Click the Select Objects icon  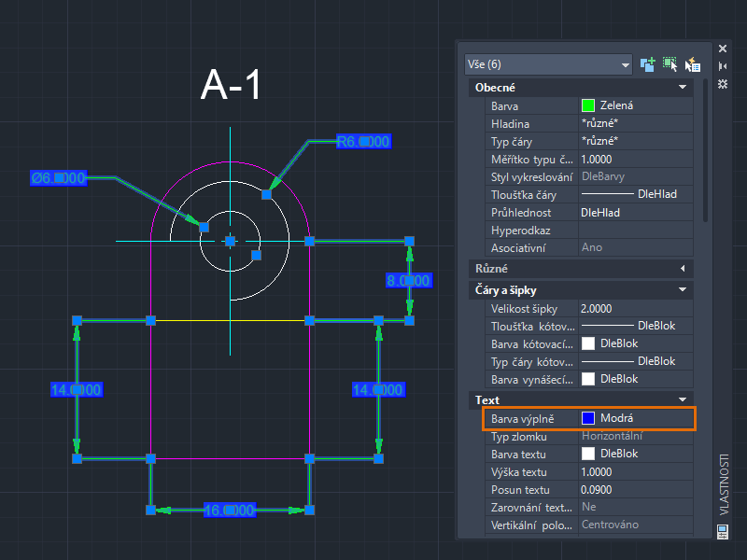click(670, 64)
